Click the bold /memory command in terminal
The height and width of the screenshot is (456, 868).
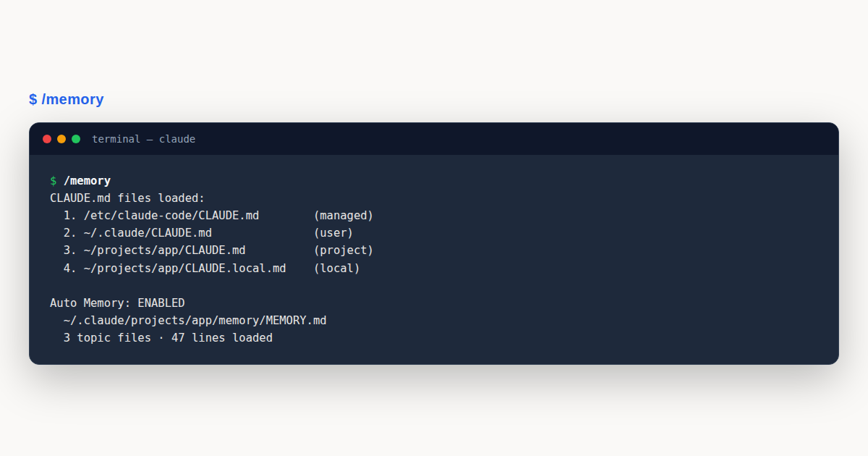tap(87, 181)
